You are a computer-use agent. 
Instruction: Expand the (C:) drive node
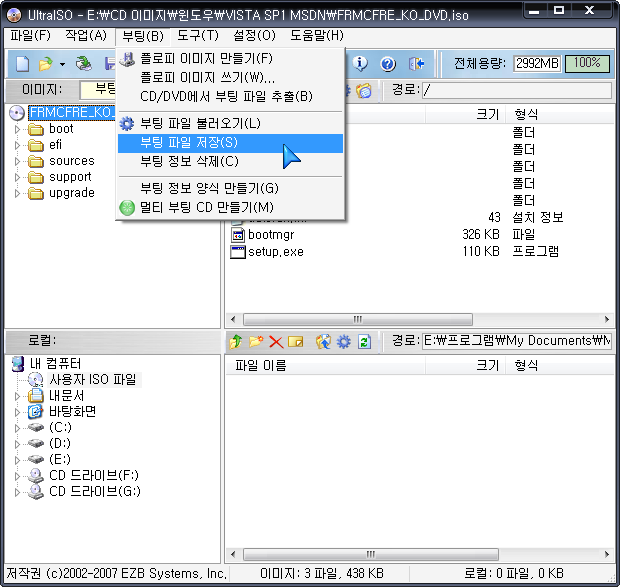17,428
